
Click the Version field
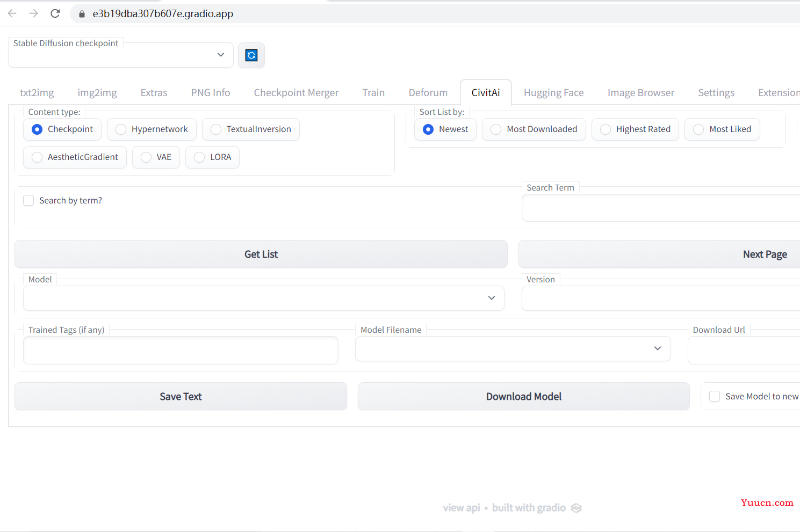click(661, 298)
